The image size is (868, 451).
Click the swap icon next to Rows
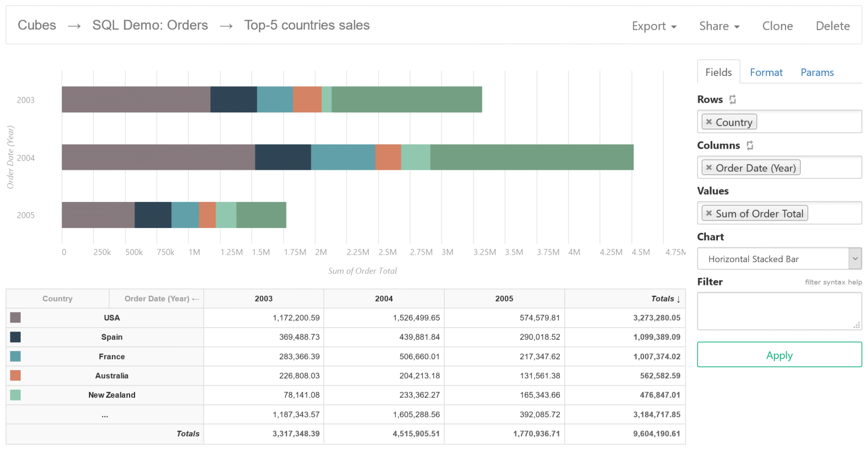pos(732,99)
